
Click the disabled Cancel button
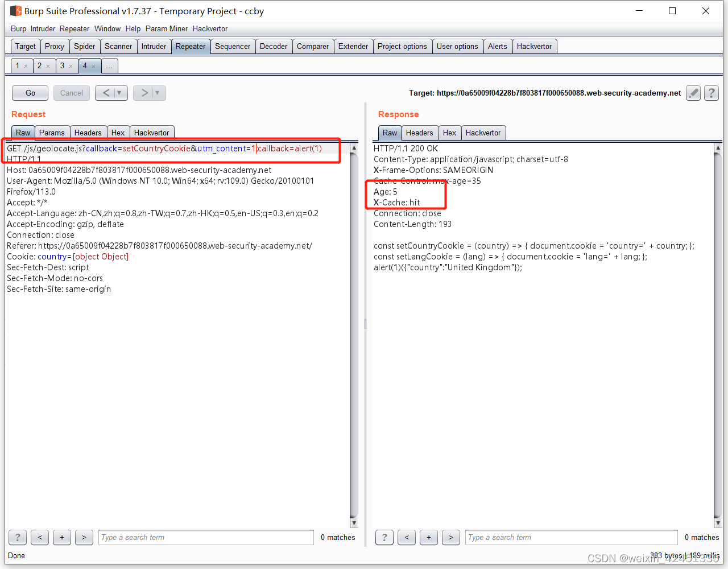point(72,93)
